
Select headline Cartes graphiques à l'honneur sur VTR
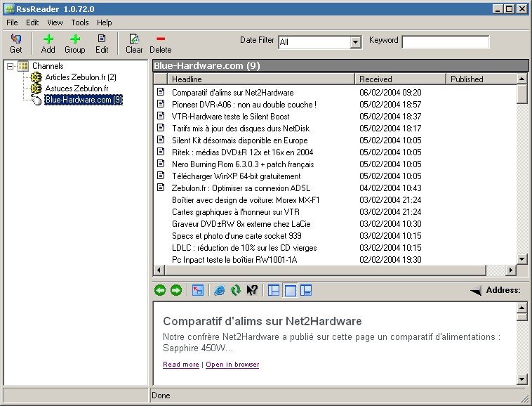point(235,212)
